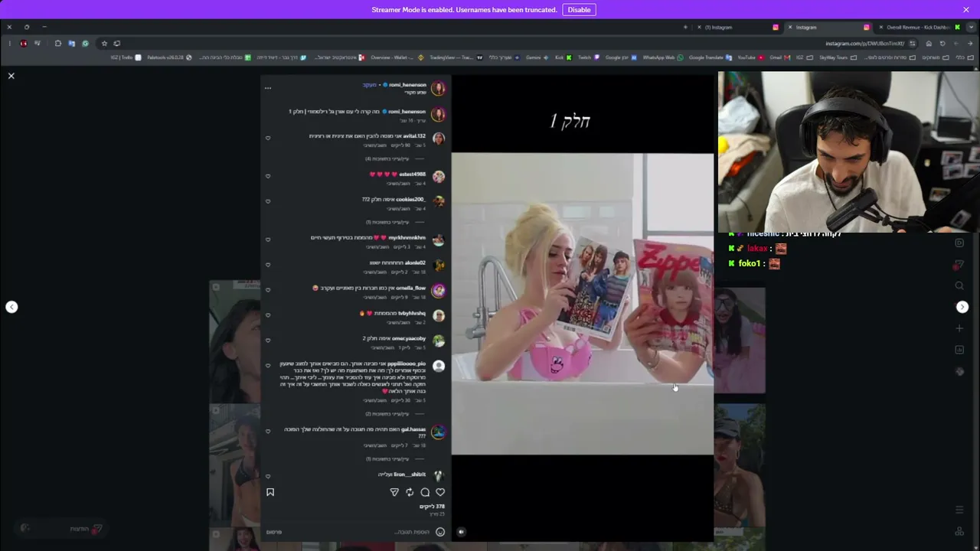Dismiss the Streamer Mode banner

tap(966, 10)
